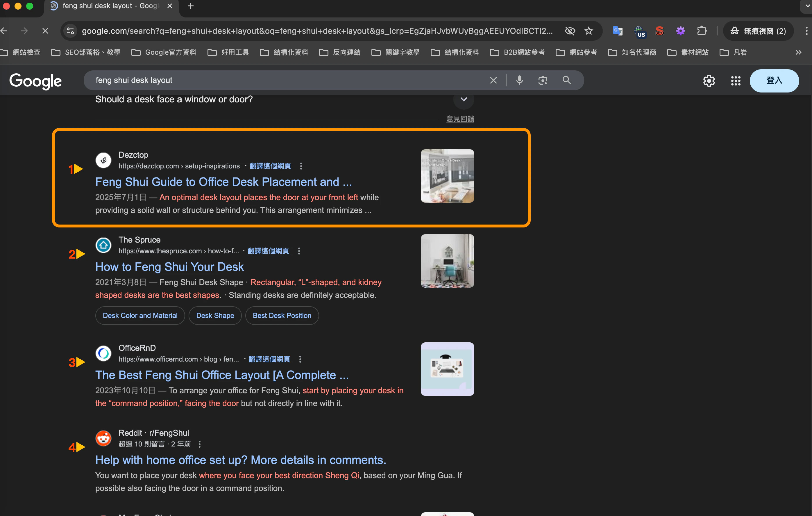The image size is (812, 516).
Task: Click The Spruce site favicon
Action: (103, 245)
